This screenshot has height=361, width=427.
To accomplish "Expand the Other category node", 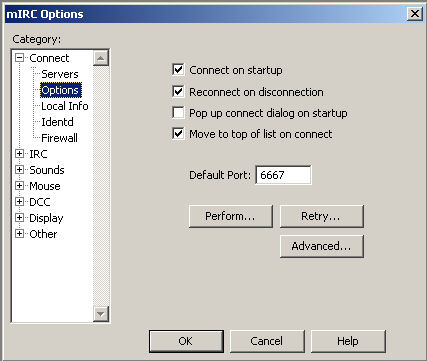I will [x=19, y=234].
